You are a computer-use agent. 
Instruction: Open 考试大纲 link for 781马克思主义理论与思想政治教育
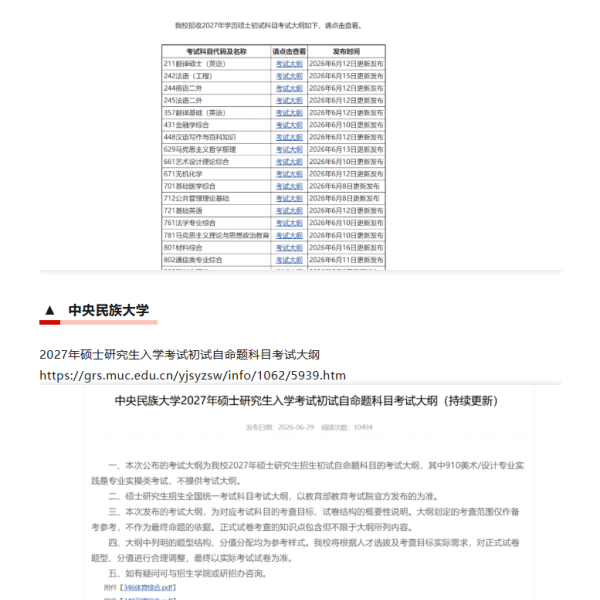(x=289, y=235)
